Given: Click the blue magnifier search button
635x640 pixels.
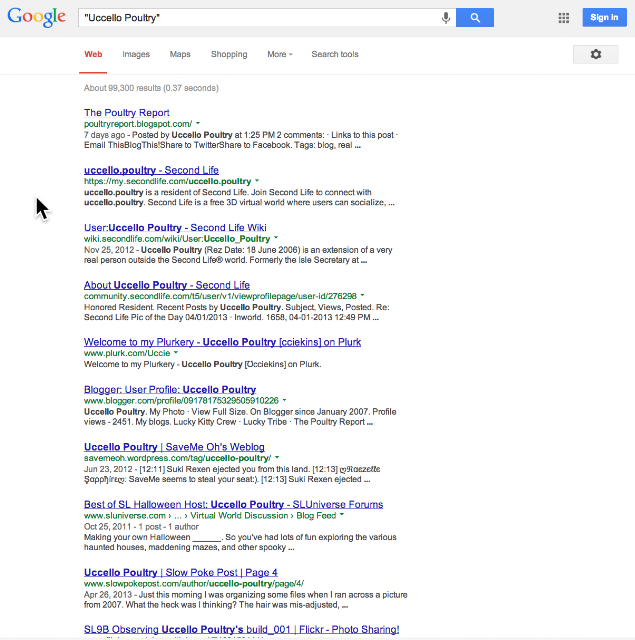Looking at the screenshot, I should click(475, 18).
